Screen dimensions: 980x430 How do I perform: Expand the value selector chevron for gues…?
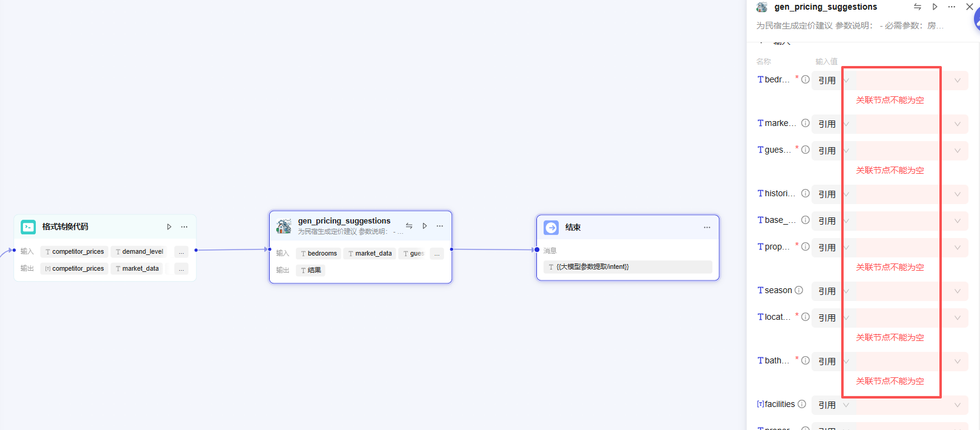pyautogui.click(x=958, y=150)
